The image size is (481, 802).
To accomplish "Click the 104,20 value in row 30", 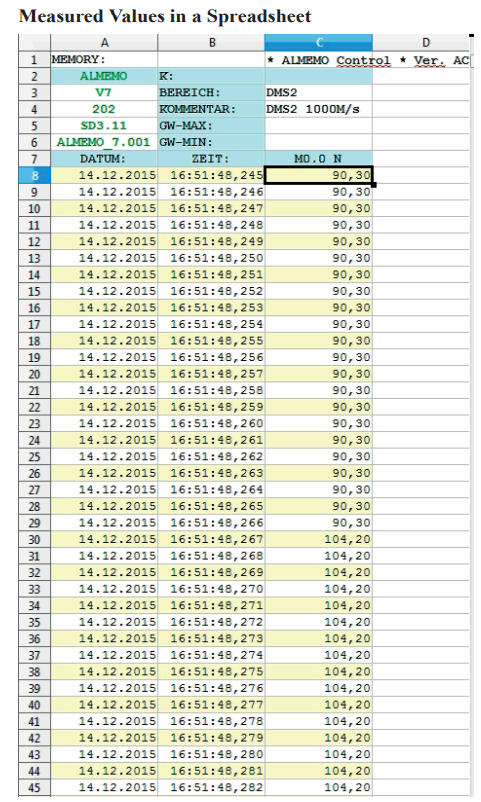I will coord(319,540).
